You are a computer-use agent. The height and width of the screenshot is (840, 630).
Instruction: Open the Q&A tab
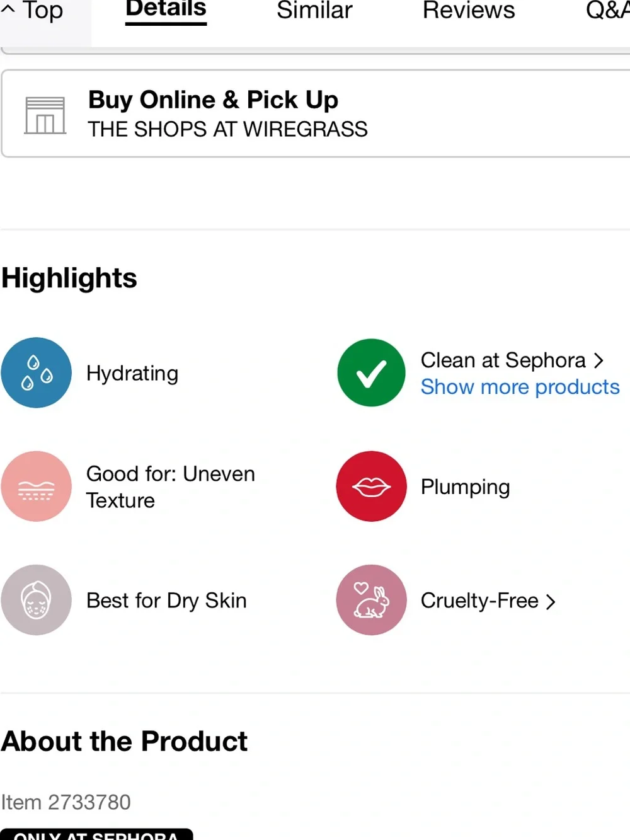point(607,10)
